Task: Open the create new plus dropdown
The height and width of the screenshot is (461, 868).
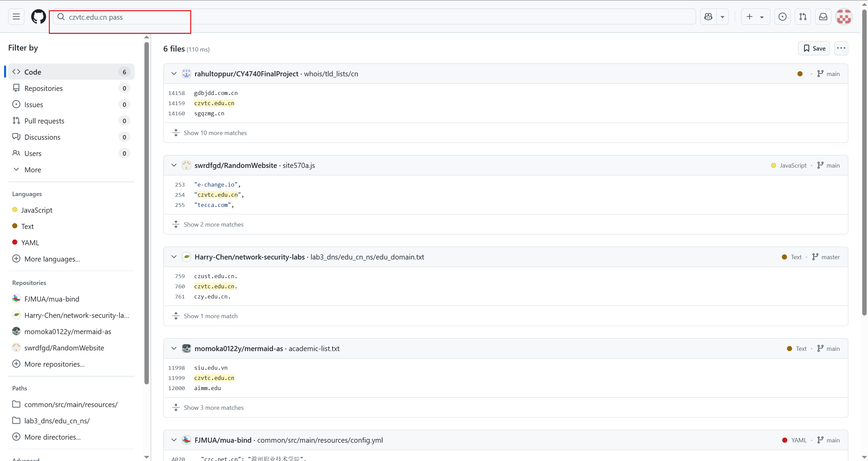Action: tap(755, 17)
